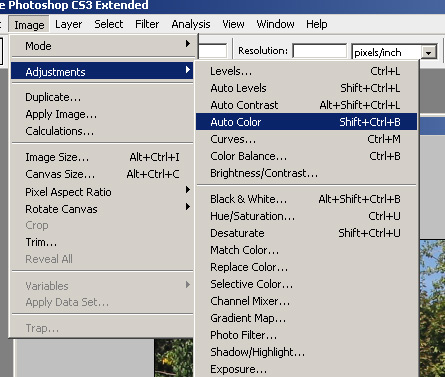The height and width of the screenshot is (377, 445).
Task: Open the Help menu
Action: coord(316,24)
